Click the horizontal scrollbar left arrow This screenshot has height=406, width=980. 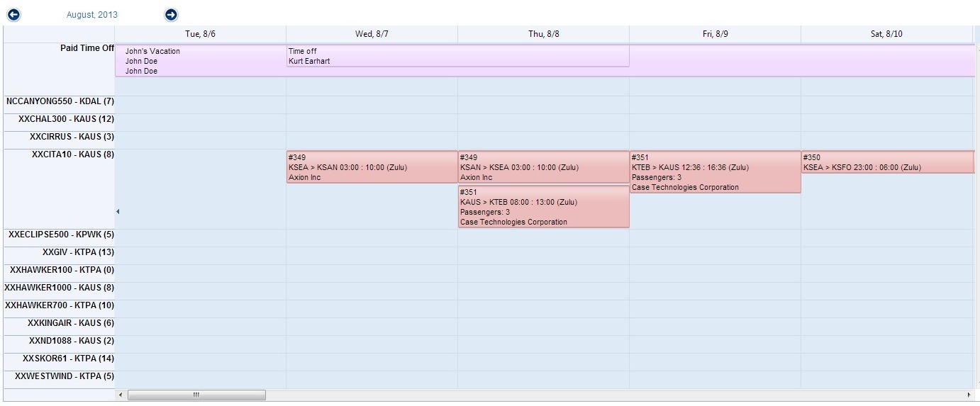click(x=121, y=395)
